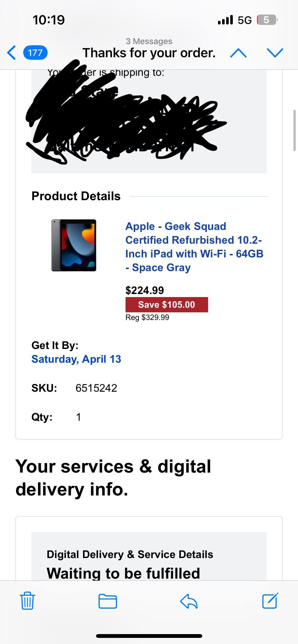This screenshot has height=644, width=298.
Task: Open the iPad product details link
Action: [x=195, y=247]
